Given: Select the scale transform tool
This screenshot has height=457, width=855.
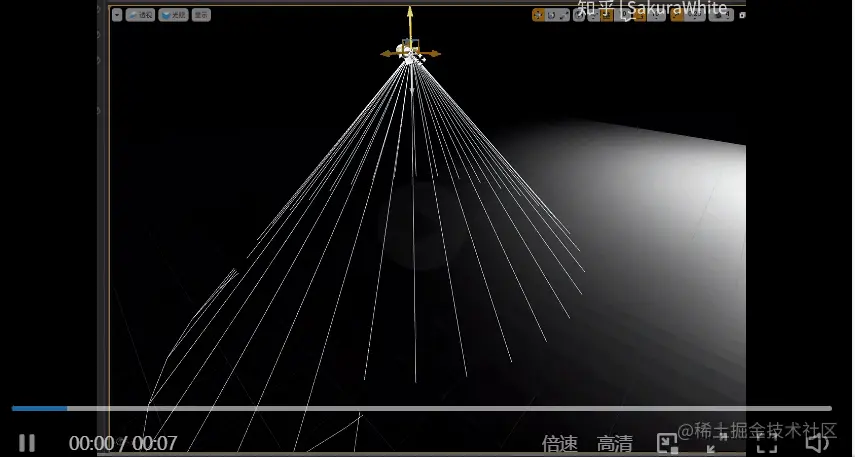Looking at the screenshot, I should [x=564, y=15].
